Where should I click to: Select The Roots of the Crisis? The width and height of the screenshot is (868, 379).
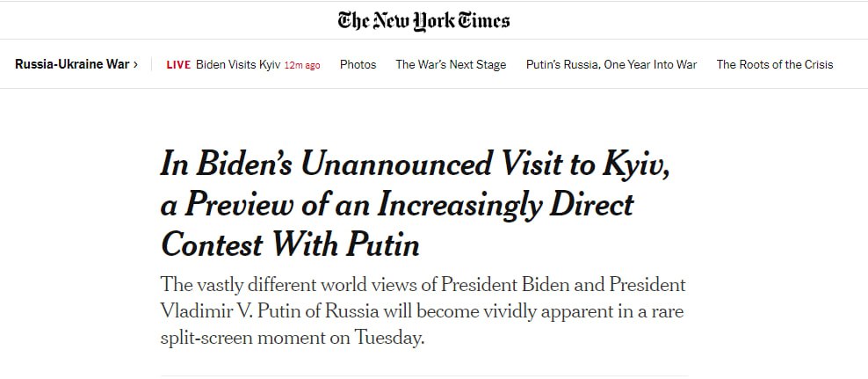coord(775,64)
